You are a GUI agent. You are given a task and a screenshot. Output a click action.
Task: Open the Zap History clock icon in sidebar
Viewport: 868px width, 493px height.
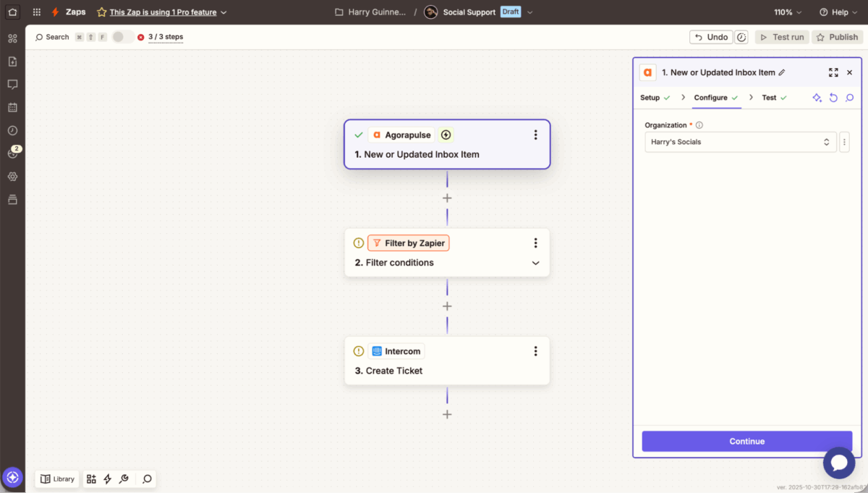point(12,130)
